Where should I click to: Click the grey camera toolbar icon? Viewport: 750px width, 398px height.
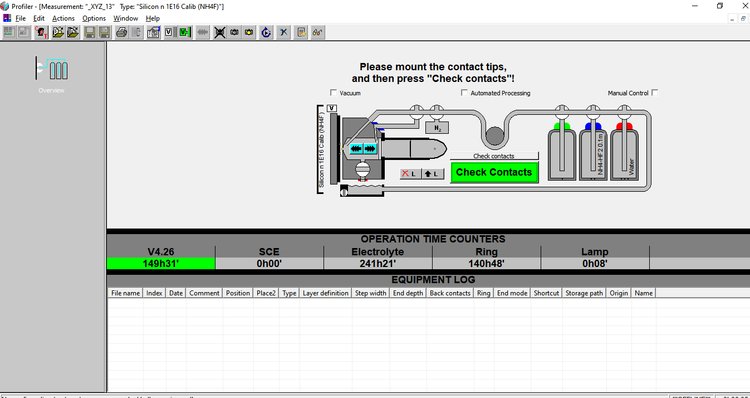coord(234,33)
